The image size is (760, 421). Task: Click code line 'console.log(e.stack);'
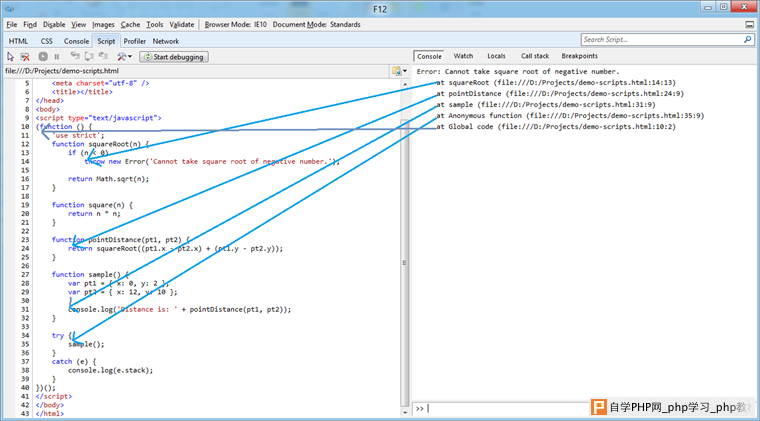(x=111, y=370)
